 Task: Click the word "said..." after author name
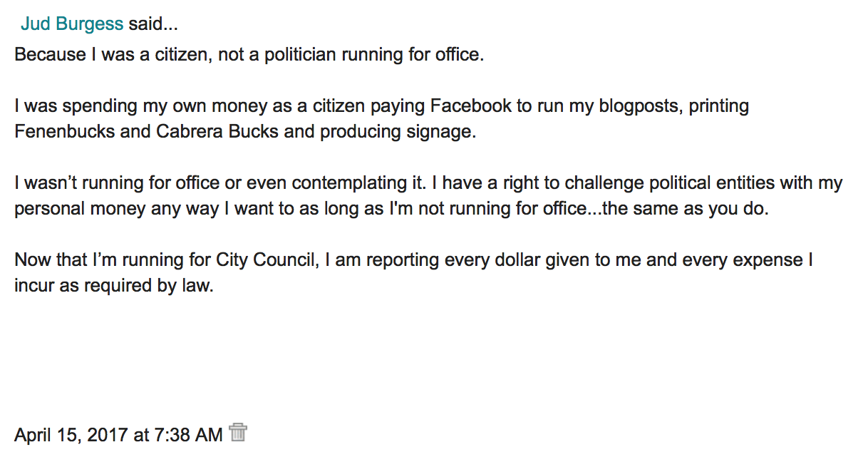[153, 24]
